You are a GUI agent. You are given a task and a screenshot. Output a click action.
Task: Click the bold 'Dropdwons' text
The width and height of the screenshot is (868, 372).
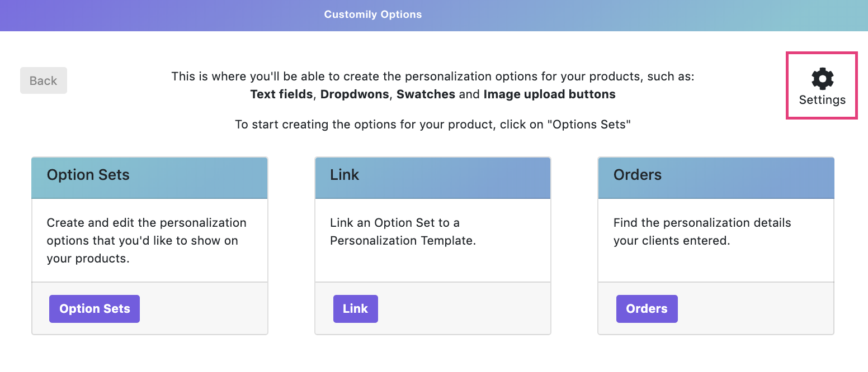(354, 94)
